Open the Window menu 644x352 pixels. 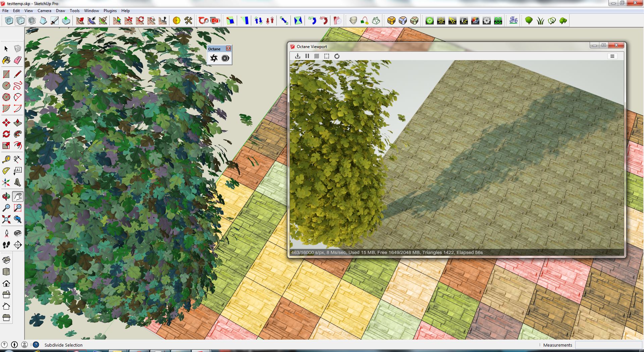pyautogui.click(x=91, y=11)
